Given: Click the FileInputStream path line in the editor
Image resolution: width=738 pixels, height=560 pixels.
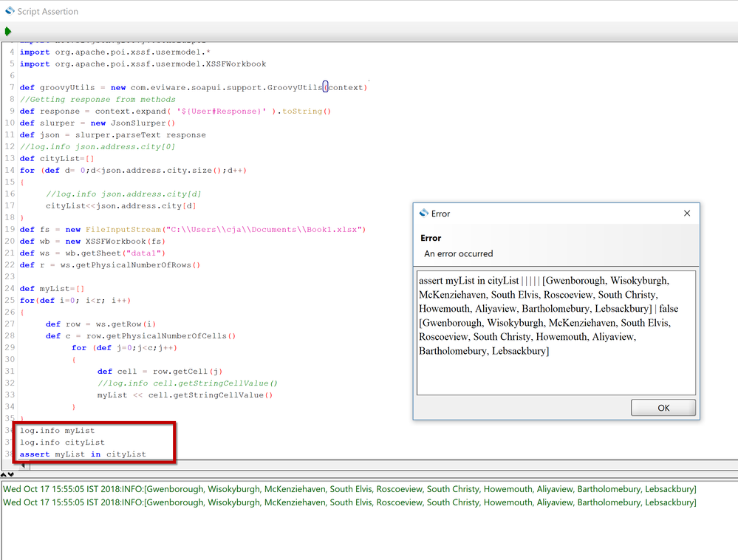Looking at the screenshot, I should point(192,229).
